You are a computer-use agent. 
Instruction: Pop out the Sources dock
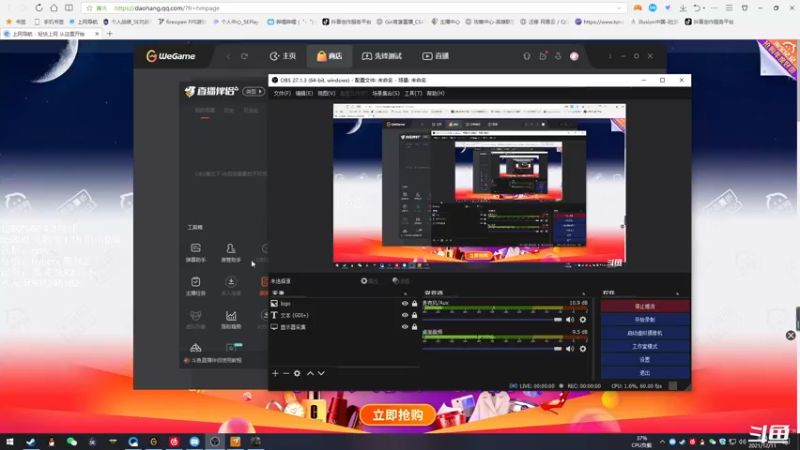(x=406, y=293)
